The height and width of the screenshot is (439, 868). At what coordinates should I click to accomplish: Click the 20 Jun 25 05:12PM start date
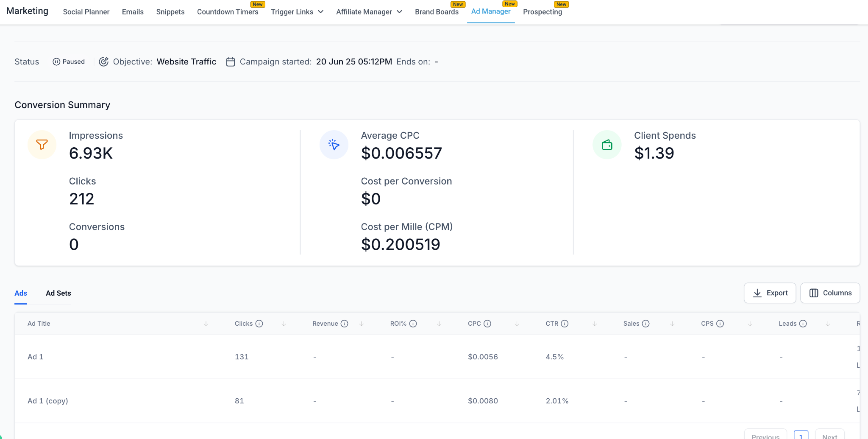(x=354, y=62)
